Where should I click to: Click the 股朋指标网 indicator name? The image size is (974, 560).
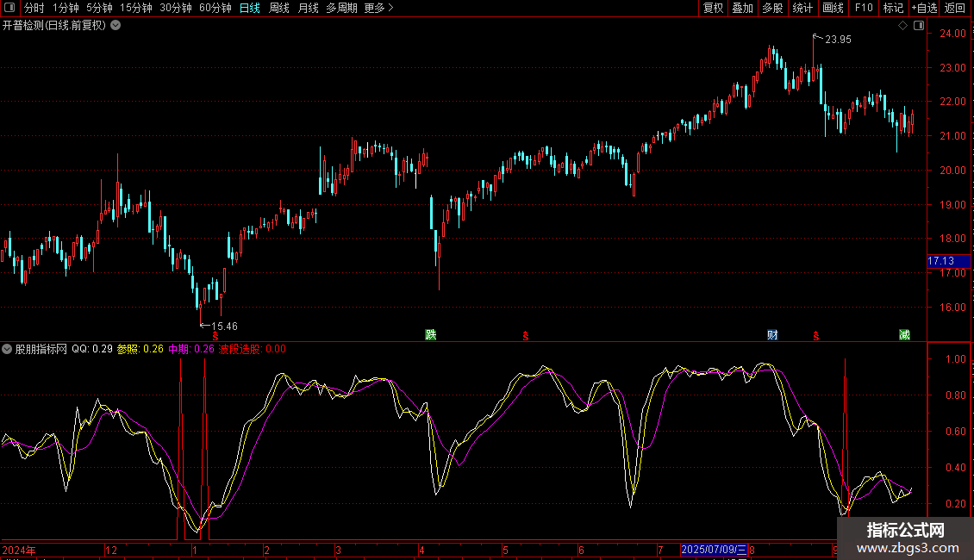click(41, 349)
